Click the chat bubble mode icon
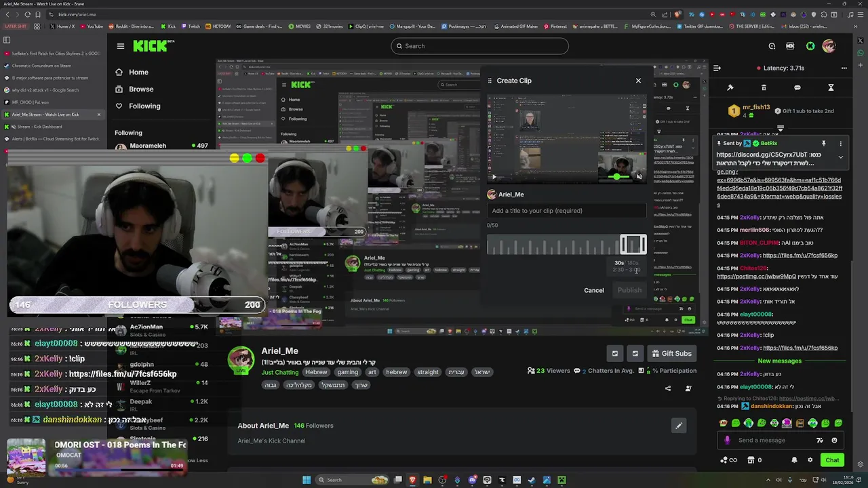868x488 pixels. coord(797,87)
